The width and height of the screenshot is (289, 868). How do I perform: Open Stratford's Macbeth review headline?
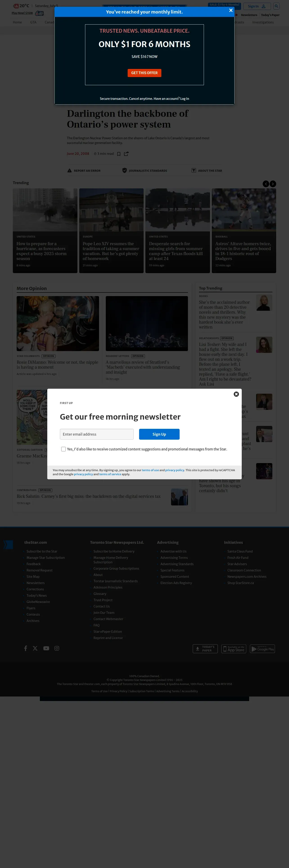pos(143,367)
